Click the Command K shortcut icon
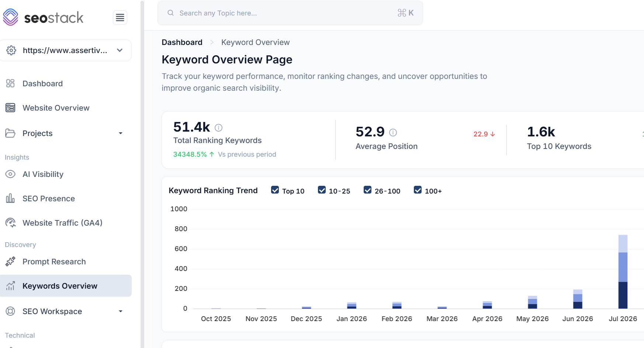The height and width of the screenshot is (348, 644). click(406, 13)
